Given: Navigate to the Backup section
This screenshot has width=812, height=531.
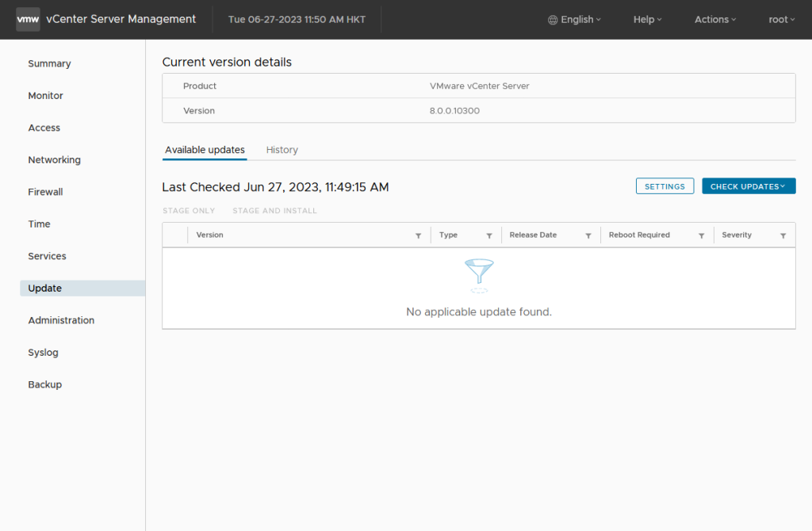Looking at the screenshot, I should 44,384.
